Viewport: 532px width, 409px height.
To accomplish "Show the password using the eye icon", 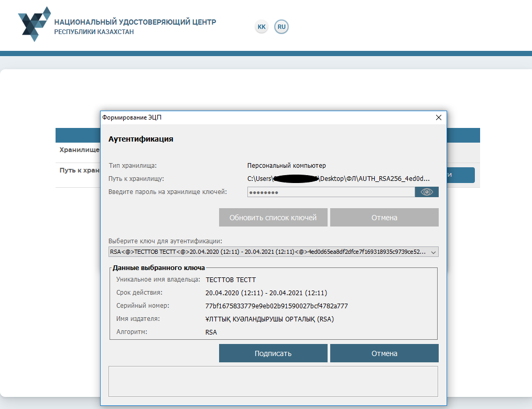I will tap(427, 192).
